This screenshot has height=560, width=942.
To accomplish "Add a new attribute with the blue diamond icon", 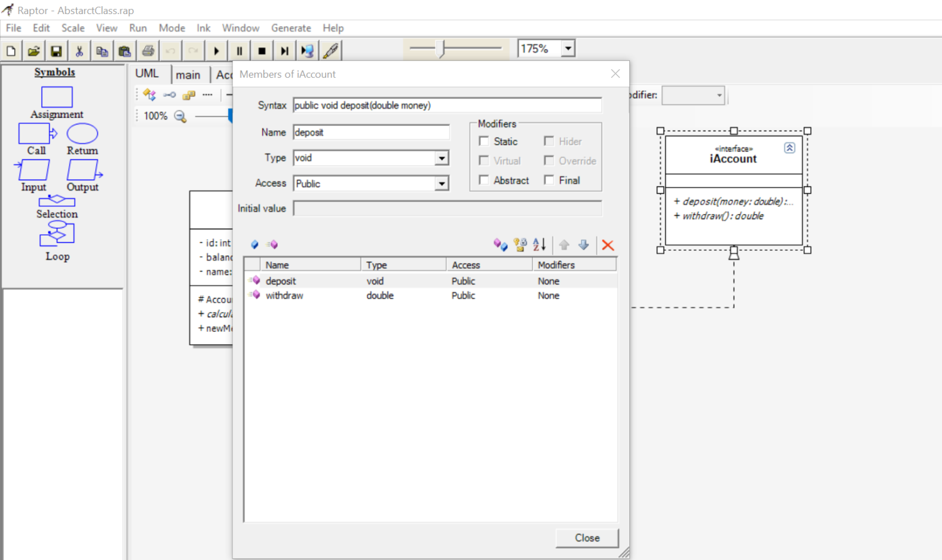I will (254, 244).
